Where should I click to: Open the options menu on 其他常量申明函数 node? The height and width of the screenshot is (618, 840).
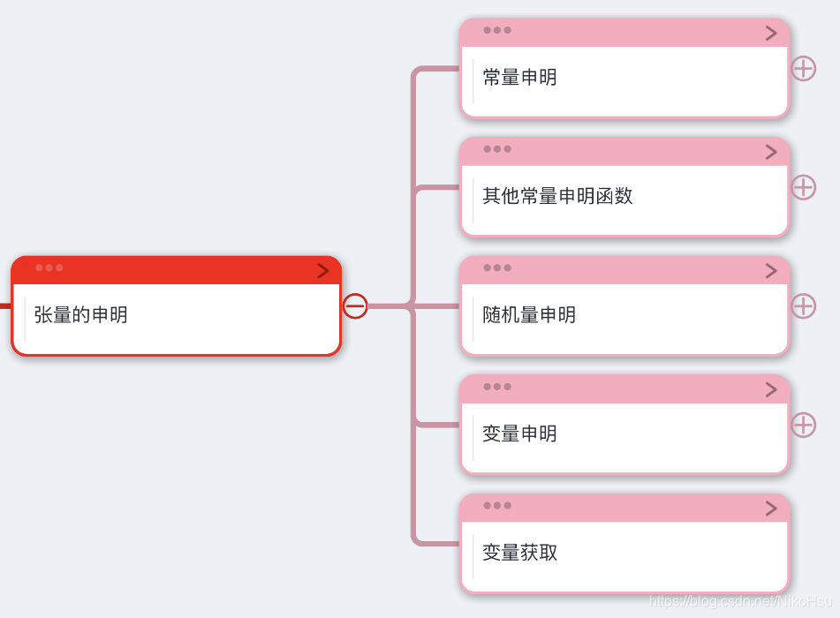click(x=497, y=150)
